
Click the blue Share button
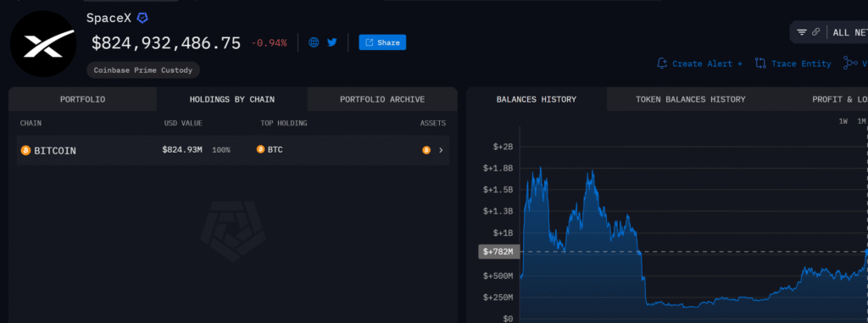(382, 42)
